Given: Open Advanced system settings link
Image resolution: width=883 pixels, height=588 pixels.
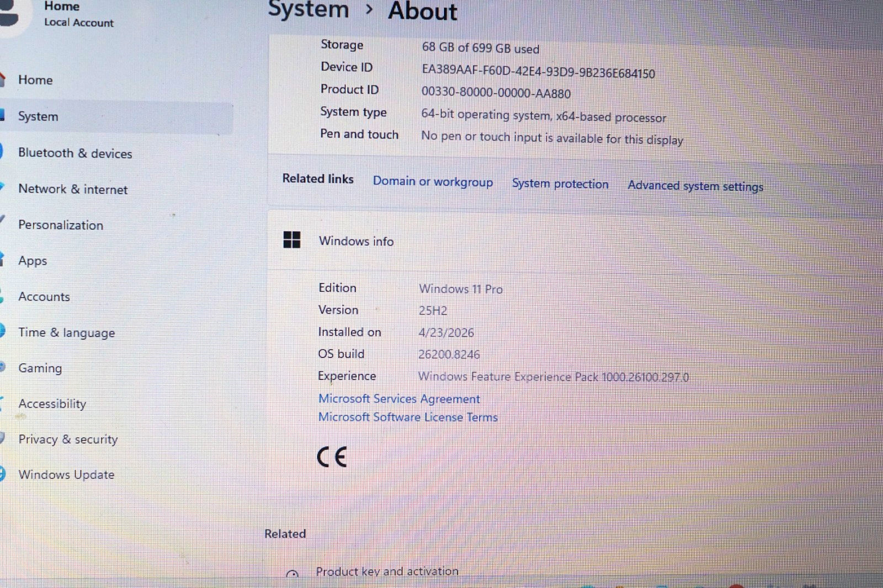Looking at the screenshot, I should pyautogui.click(x=695, y=186).
